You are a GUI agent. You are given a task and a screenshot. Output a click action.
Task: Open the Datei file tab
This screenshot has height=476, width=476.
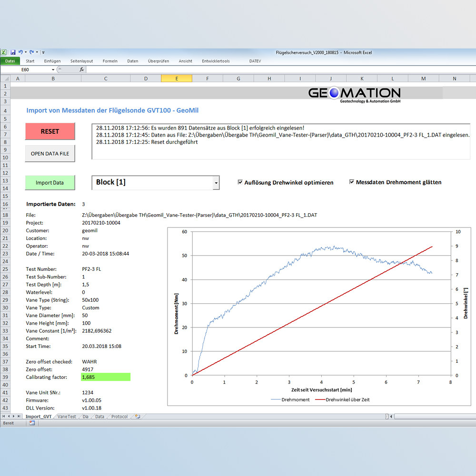[10, 61]
